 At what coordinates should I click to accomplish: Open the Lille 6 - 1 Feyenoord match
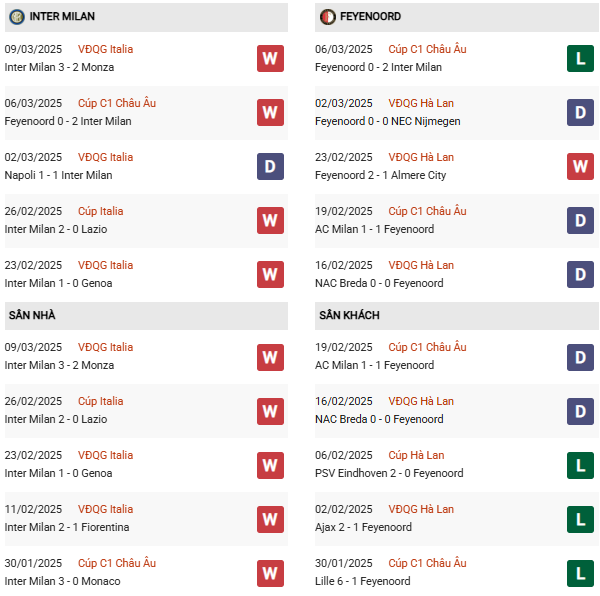362,581
